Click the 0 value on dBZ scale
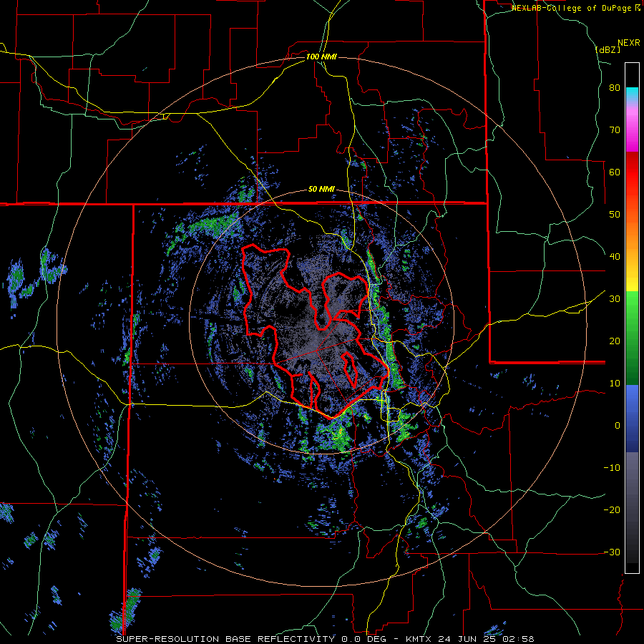 coord(618,426)
